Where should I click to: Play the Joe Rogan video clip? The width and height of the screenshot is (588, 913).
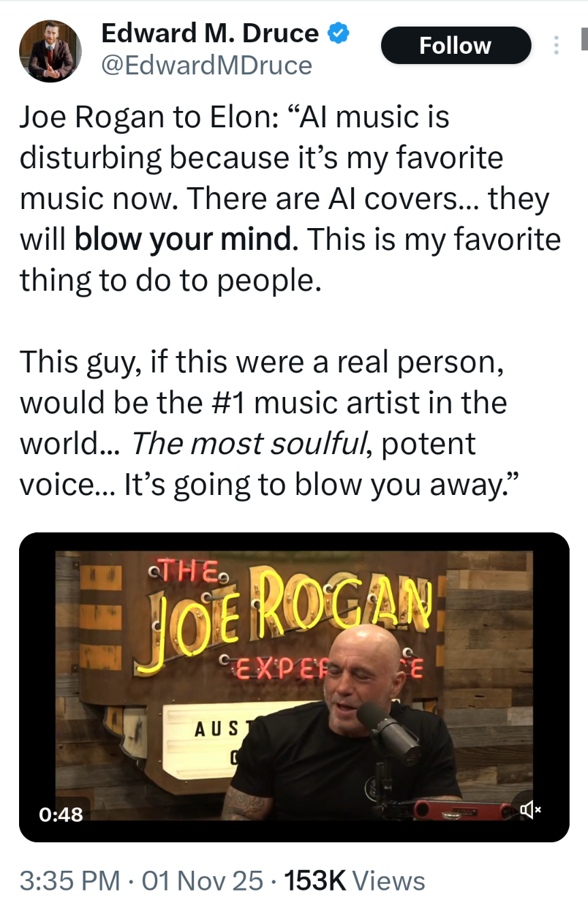pos(294,687)
